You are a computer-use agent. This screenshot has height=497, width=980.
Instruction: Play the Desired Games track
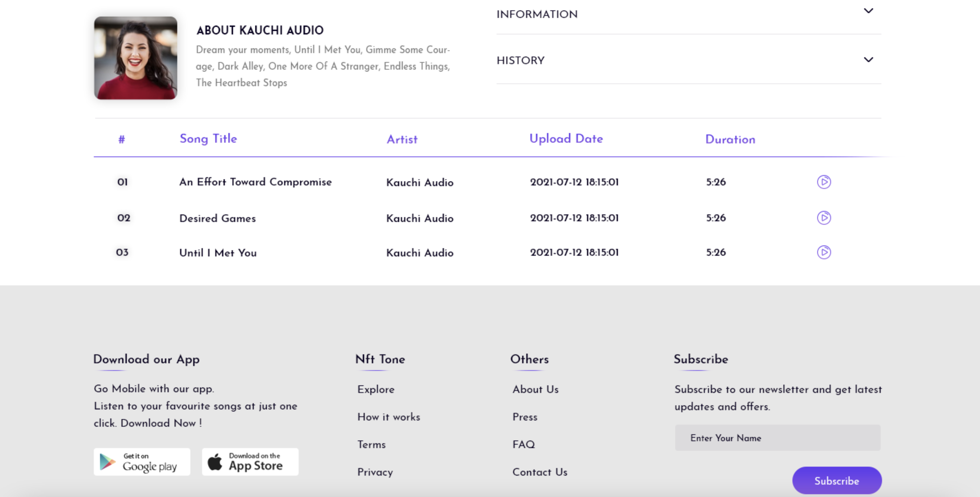(x=824, y=218)
